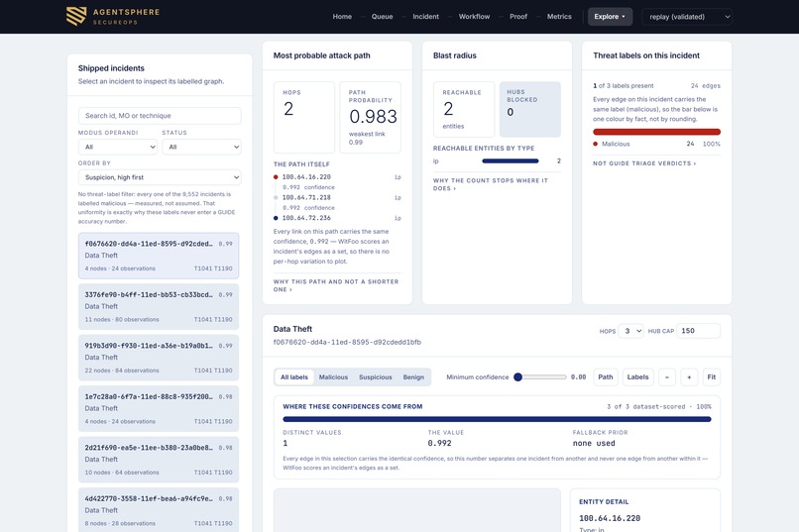The image size is (799, 532).
Task: Click the Hubs Blocked tile
Action: pyautogui.click(x=530, y=109)
